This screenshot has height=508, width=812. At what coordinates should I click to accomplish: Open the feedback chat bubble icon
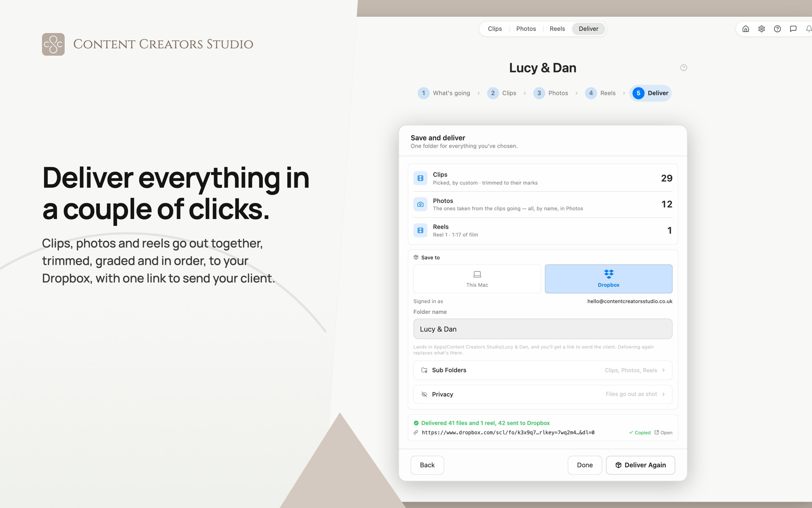click(793, 29)
